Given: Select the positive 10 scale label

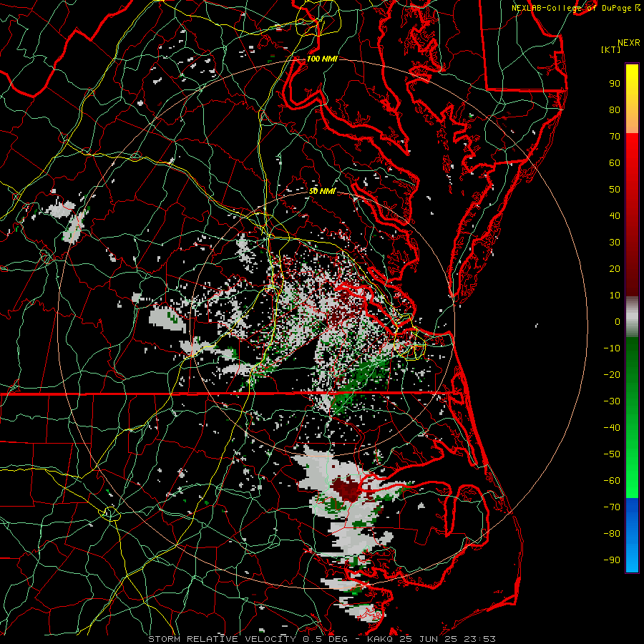Looking at the screenshot, I should [615, 296].
